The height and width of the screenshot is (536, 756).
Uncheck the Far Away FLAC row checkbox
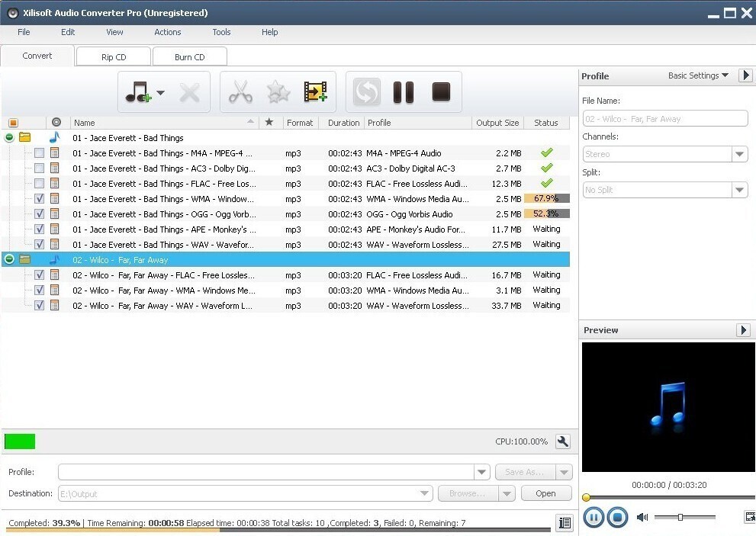pyautogui.click(x=39, y=274)
